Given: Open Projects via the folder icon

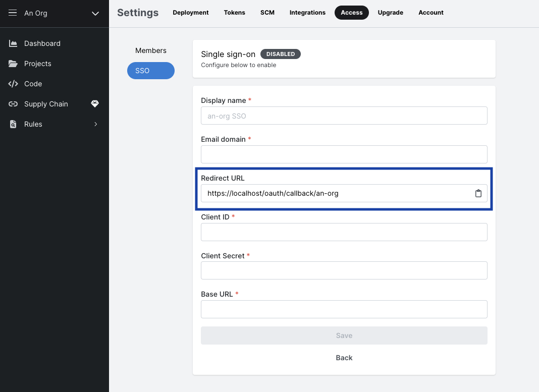Looking at the screenshot, I should pos(13,64).
